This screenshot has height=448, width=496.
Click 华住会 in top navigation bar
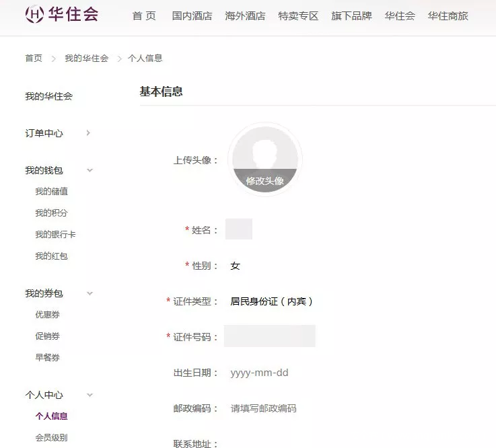(x=400, y=16)
